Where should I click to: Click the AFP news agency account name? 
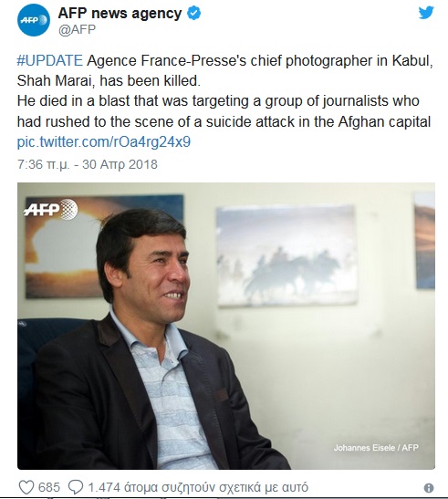(x=120, y=14)
